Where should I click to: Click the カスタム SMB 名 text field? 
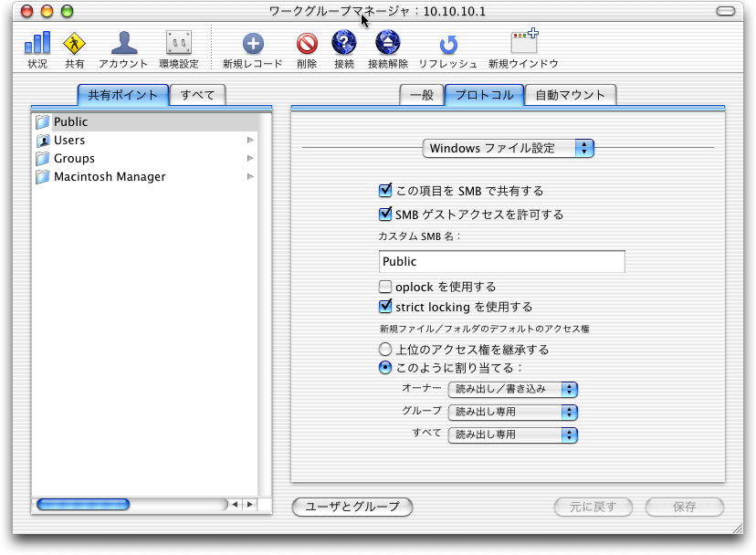[x=501, y=262]
